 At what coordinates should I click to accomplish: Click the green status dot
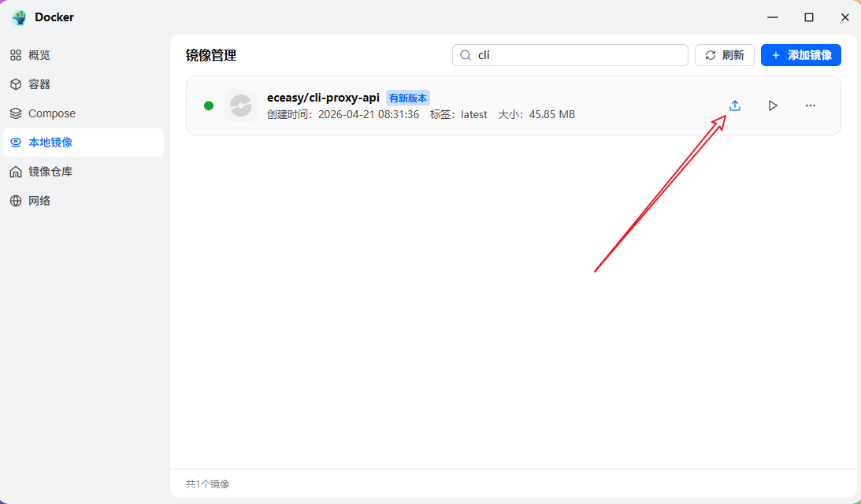tap(209, 106)
